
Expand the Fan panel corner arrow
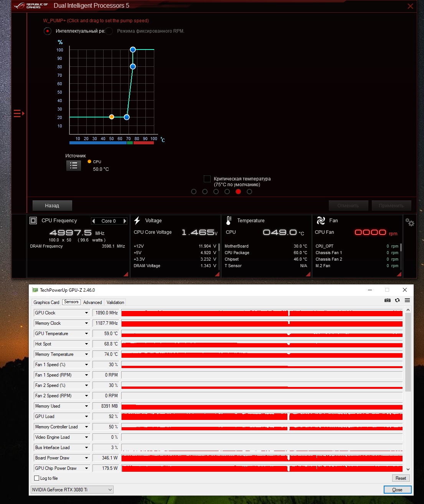pos(399,274)
